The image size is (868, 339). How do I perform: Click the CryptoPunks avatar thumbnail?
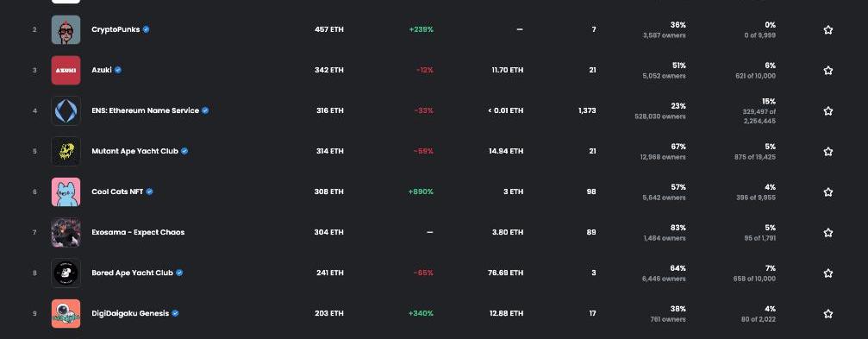click(x=66, y=30)
